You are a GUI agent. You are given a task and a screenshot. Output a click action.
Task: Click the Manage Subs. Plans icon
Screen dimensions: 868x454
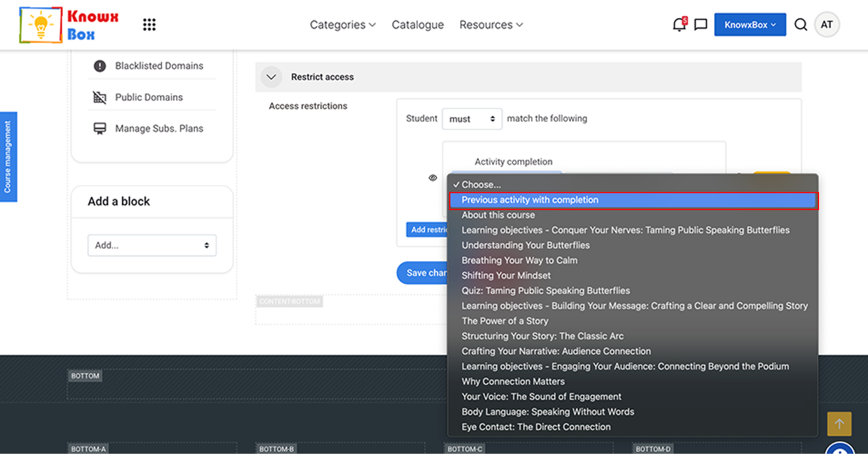[x=100, y=129]
